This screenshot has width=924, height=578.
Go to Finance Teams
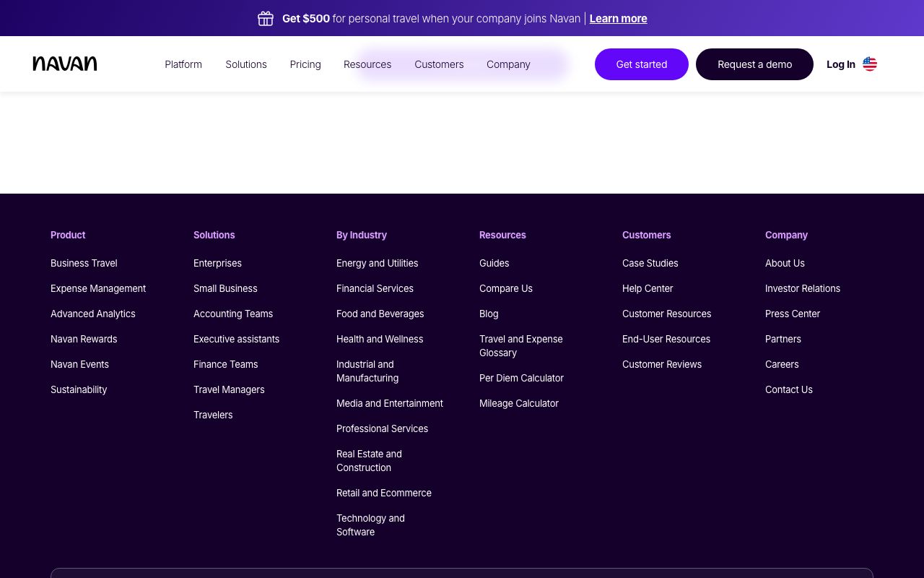coord(225,365)
